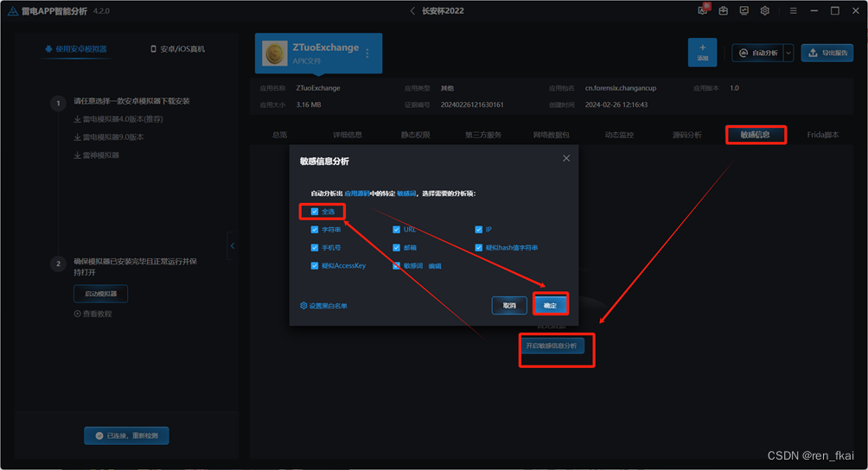868x470 pixels.
Task: Open the 详细信息 tab
Action: [348, 135]
